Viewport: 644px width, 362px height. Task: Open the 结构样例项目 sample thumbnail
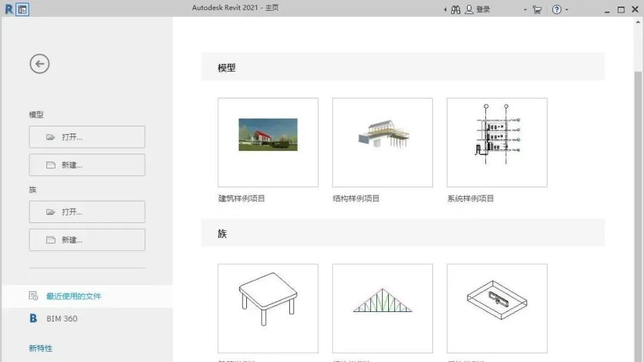point(382,142)
